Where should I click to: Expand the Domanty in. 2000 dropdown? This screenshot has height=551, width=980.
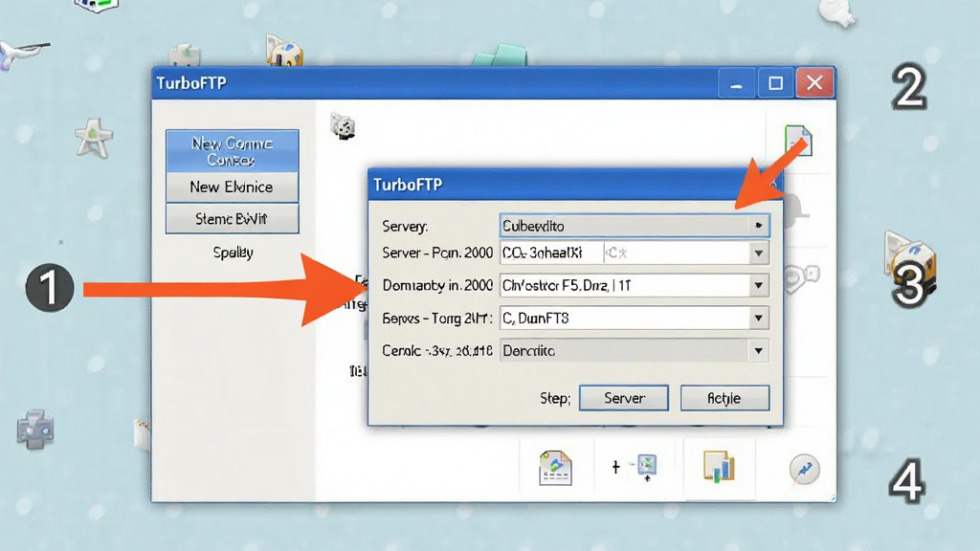758,285
